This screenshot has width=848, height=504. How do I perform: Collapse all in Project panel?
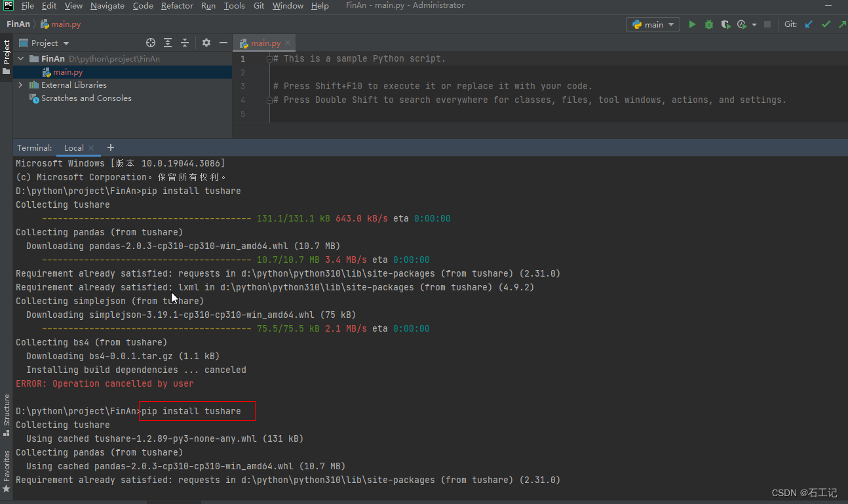tap(185, 43)
